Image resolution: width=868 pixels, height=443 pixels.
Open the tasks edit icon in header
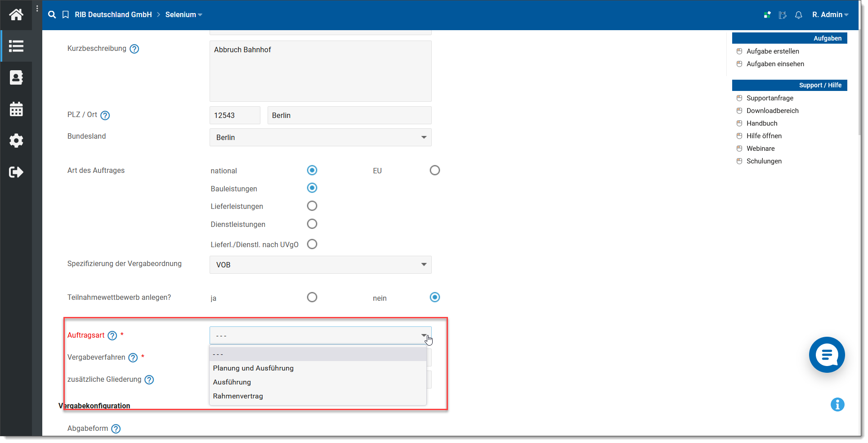(783, 15)
